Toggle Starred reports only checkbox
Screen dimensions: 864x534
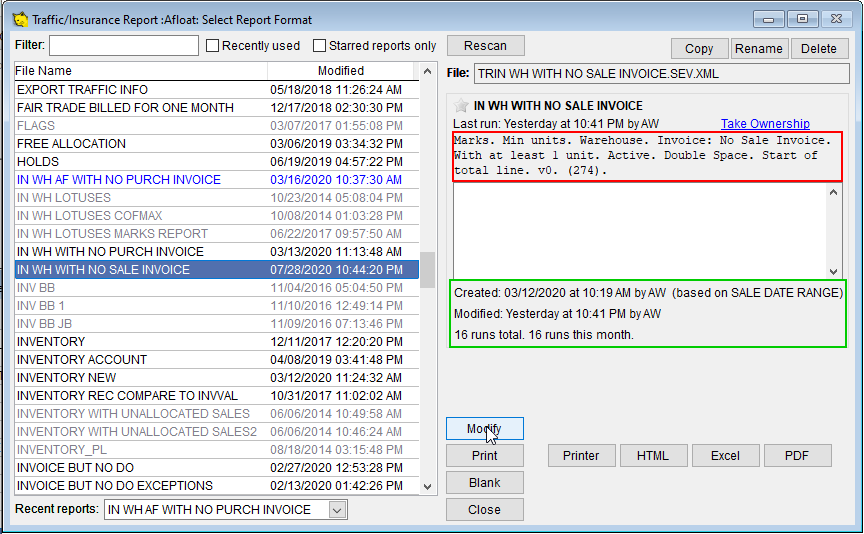tap(320, 46)
